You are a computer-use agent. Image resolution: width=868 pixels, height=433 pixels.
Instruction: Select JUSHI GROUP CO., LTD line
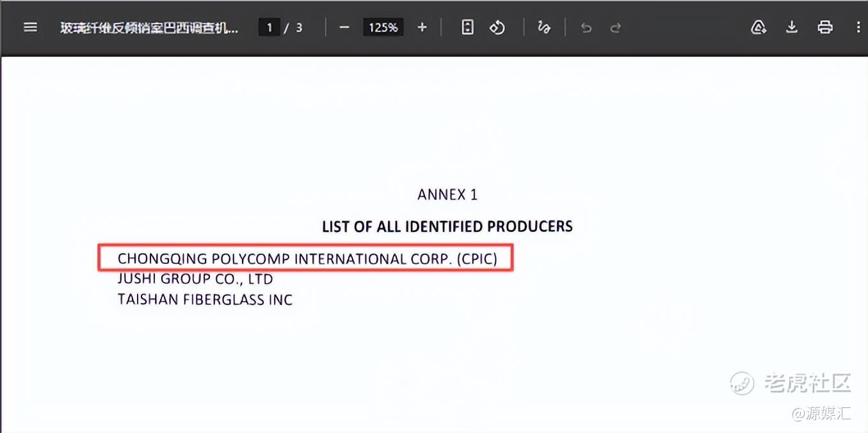tap(195, 279)
